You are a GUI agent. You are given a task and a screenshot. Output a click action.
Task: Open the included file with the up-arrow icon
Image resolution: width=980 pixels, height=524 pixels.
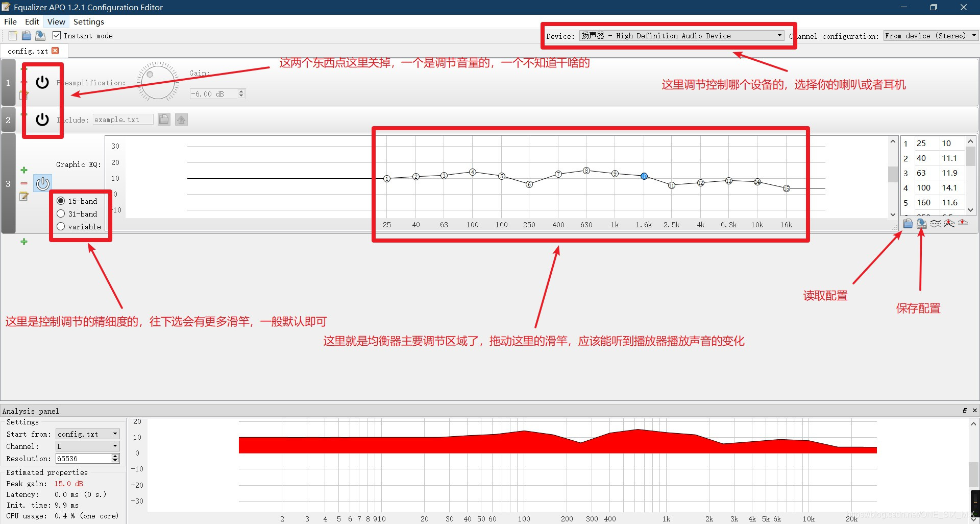click(181, 120)
